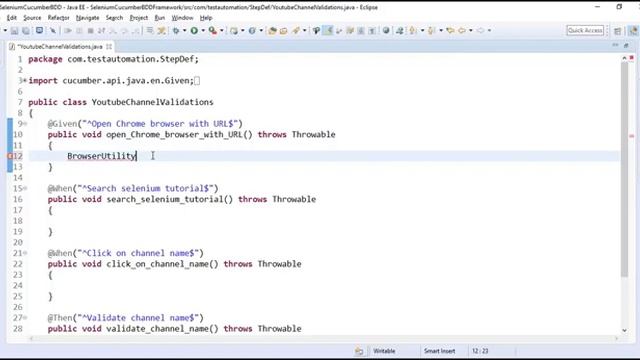Open the Edit menu

[12, 18]
